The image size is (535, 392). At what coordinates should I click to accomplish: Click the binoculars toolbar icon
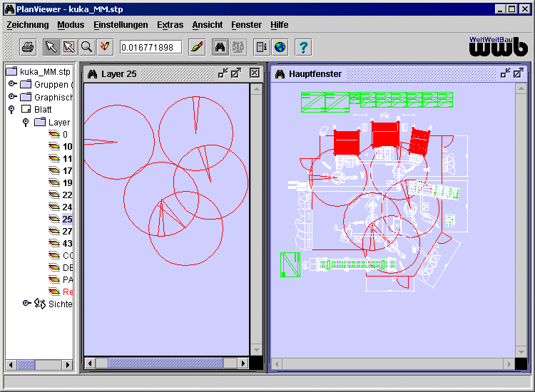220,47
